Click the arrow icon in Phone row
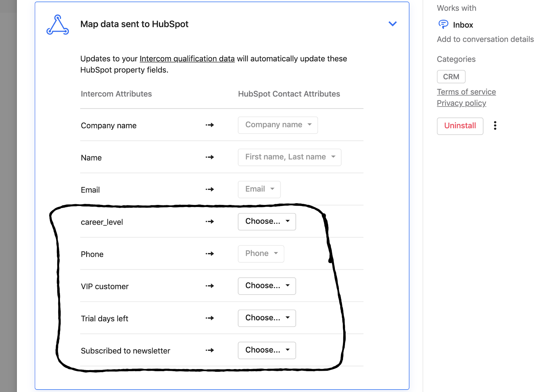This screenshot has width=539, height=392. coord(210,254)
